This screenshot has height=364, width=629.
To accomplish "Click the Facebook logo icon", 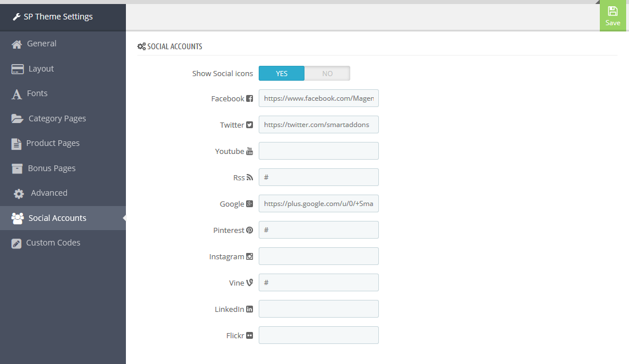I will click(x=250, y=98).
